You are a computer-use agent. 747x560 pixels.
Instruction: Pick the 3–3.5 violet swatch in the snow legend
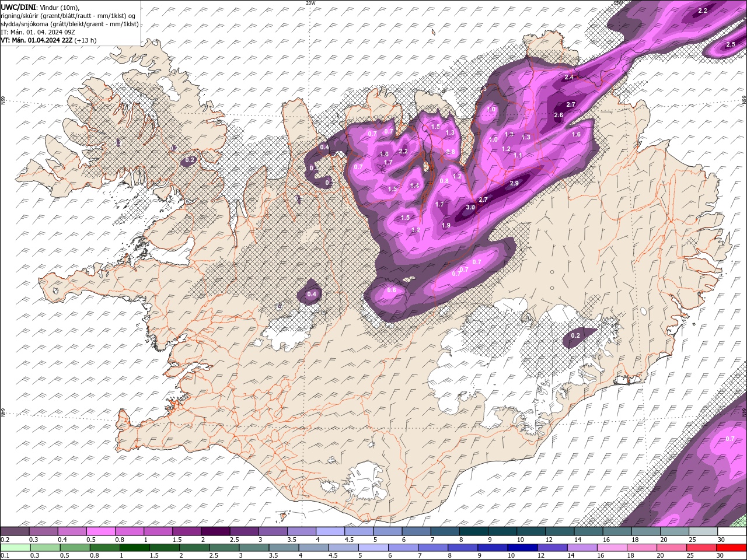pyautogui.click(x=272, y=531)
